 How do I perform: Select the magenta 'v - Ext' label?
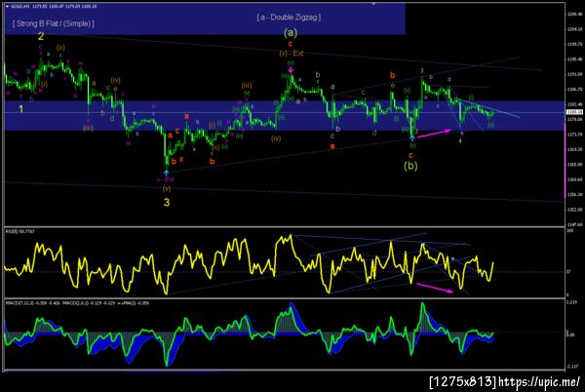coord(166,179)
